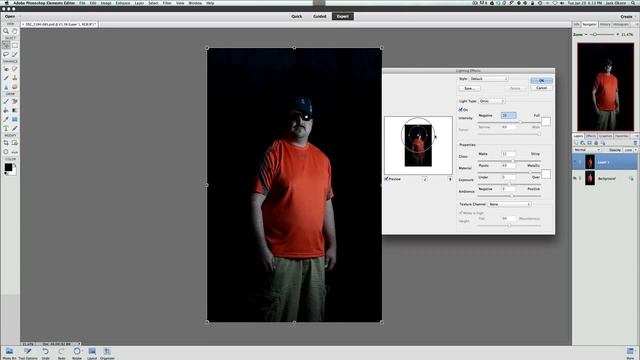The width and height of the screenshot is (640, 360).
Task: Select the Eraser tool
Action: [x=15, y=101]
